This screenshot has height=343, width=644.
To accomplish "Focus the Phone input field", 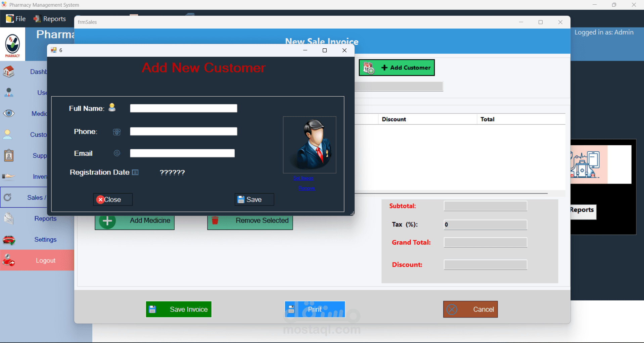I will point(184,132).
